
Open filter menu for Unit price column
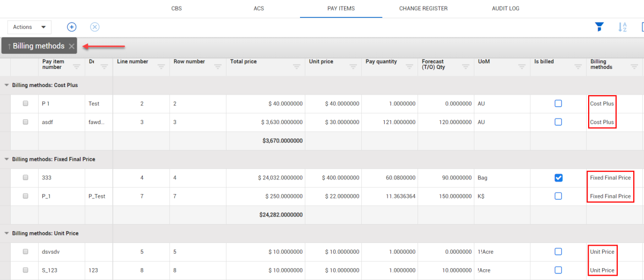tap(354, 67)
